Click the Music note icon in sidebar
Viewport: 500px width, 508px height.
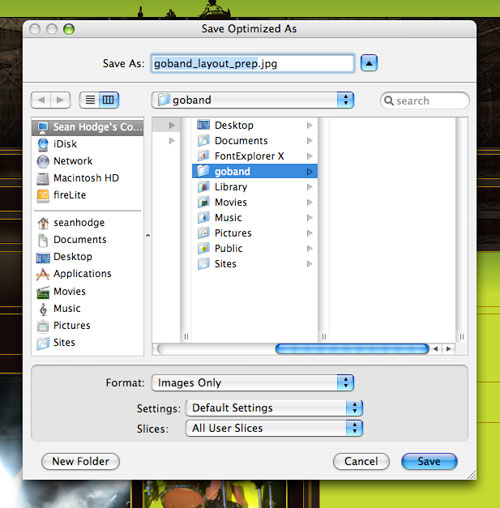(43, 309)
